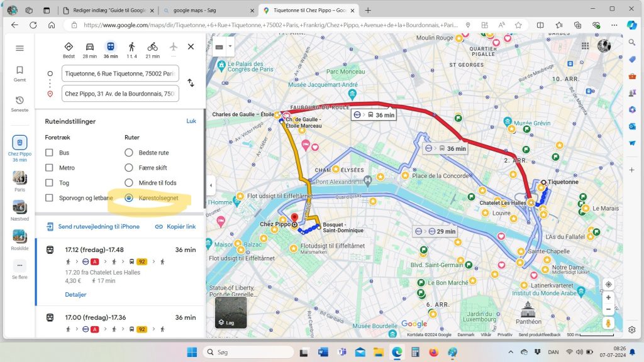Select the driving car travel mode
The width and height of the screenshot is (644, 362).
[x=90, y=48]
